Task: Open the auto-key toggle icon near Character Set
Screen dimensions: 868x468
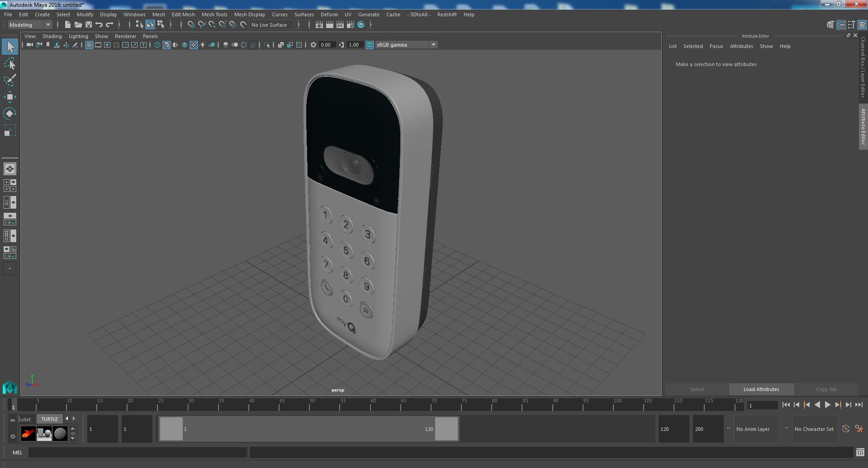Action: 845,429
